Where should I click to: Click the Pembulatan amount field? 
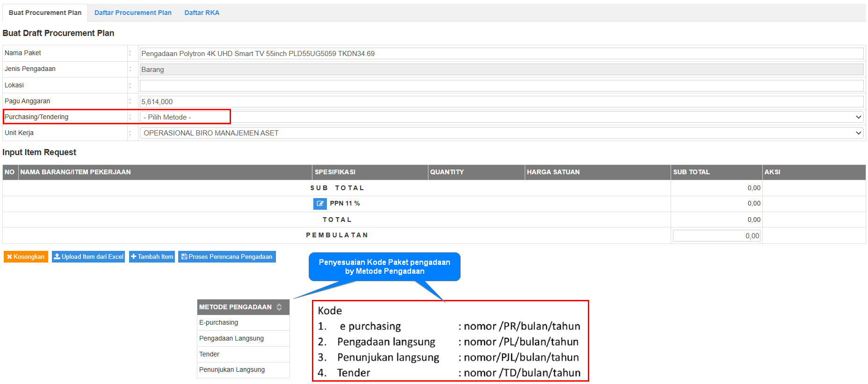coord(716,236)
